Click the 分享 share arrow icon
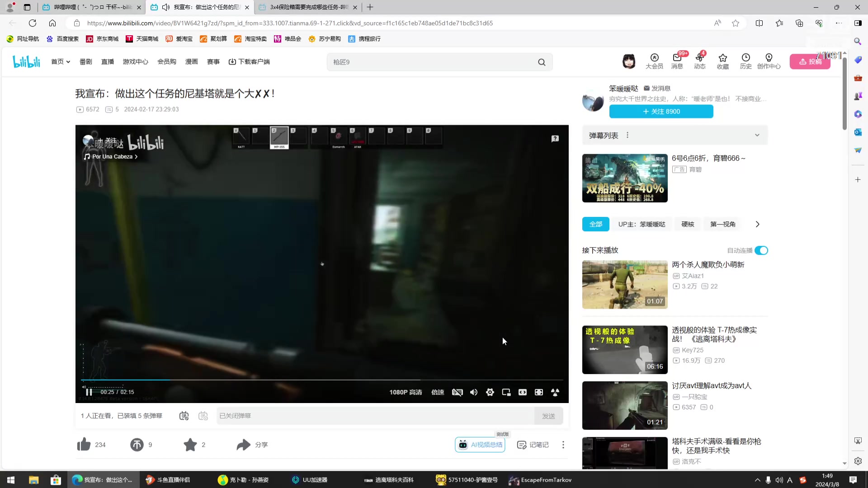This screenshot has height=488, width=868. [x=244, y=445]
